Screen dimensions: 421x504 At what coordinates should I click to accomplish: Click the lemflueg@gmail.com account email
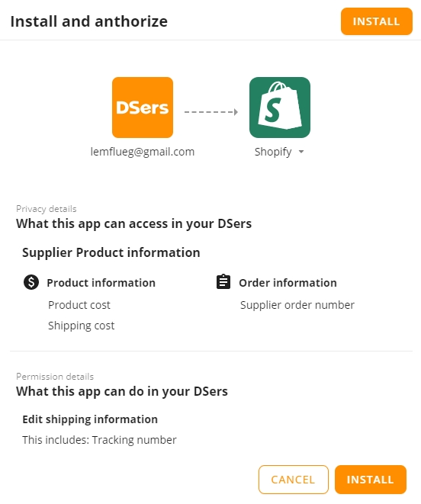143,152
